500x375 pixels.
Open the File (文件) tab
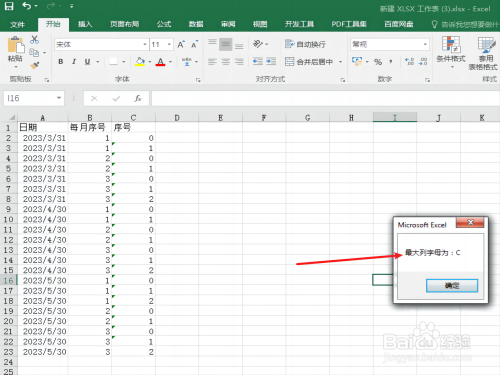17,24
